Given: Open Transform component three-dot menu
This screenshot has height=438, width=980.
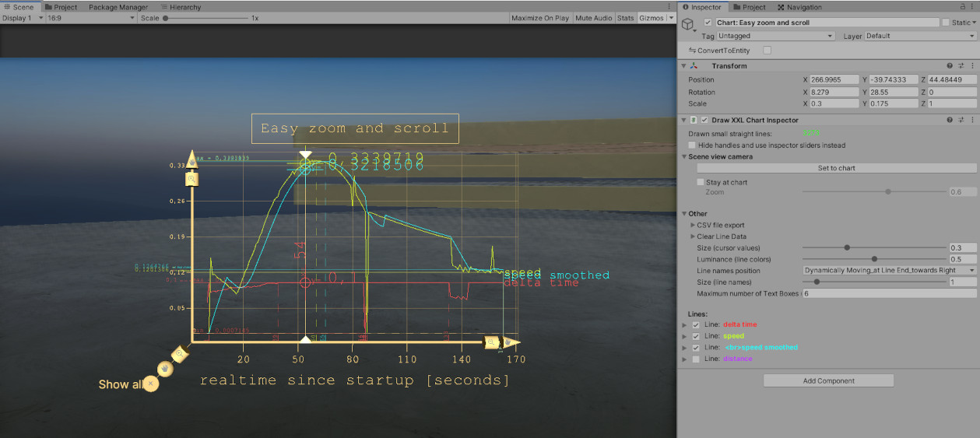Looking at the screenshot, I should click(x=972, y=66).
